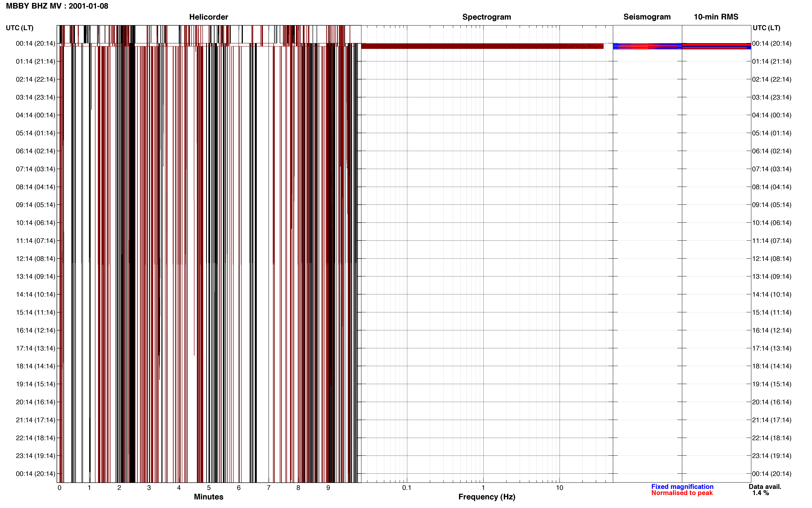Click the left '18:14 (14:14)' time label

[x=36, y=366]
